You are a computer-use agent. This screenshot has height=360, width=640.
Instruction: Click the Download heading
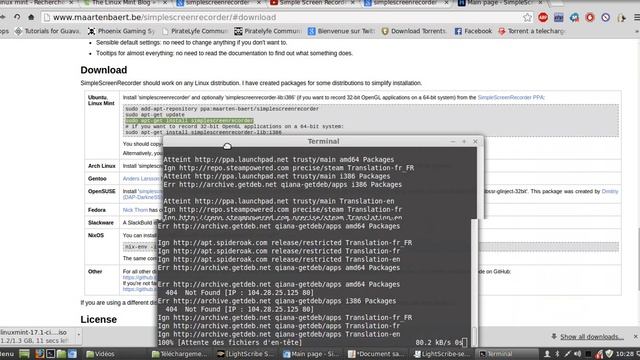[x=104, y=70]
